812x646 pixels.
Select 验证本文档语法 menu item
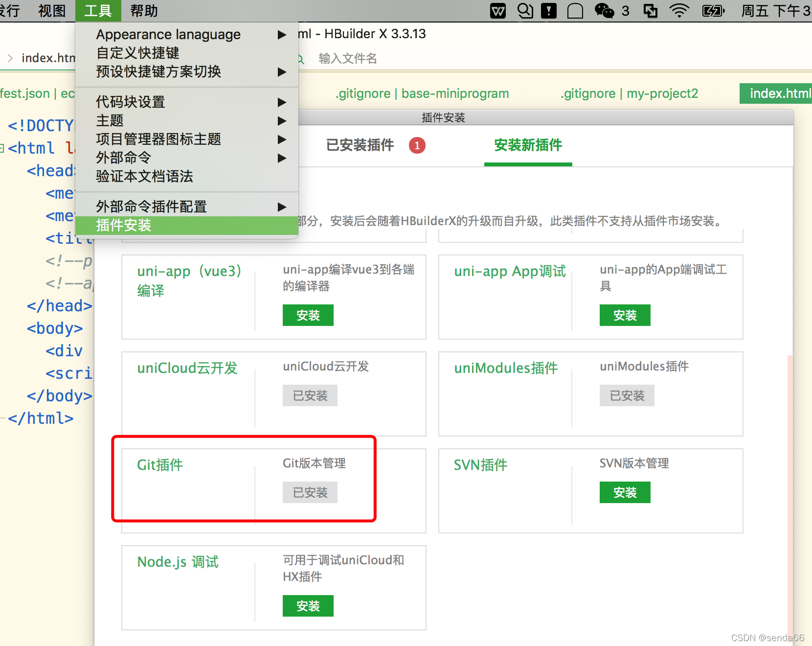[x=187, y=176]
